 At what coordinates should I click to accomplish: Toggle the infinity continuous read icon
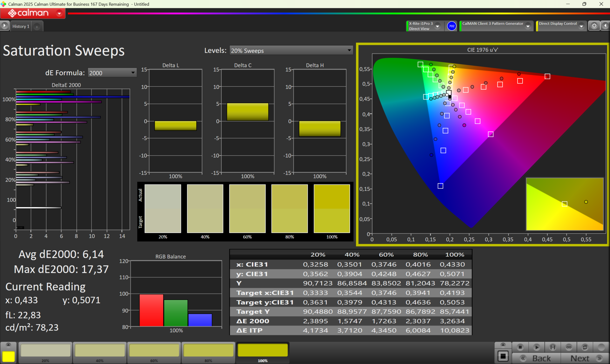pyautogui.click(x=569, y=347)
